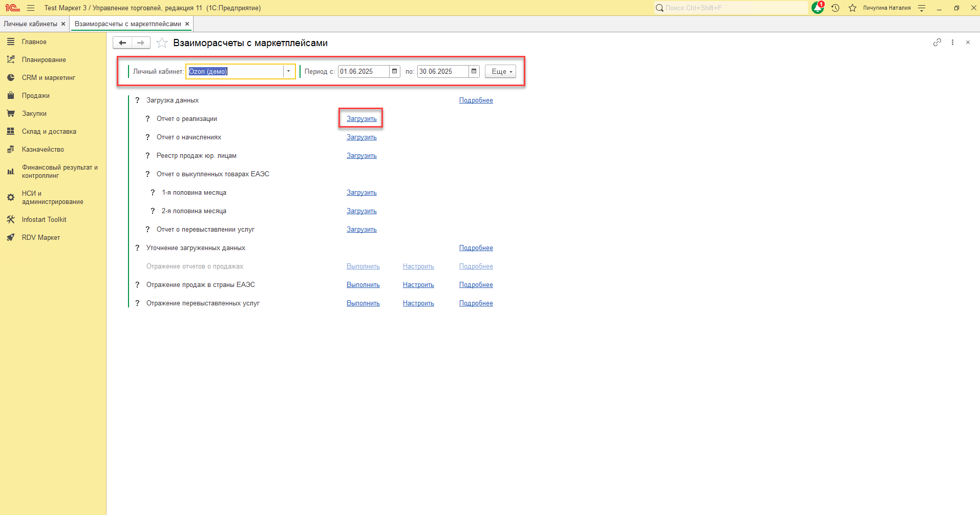Open the three-dot form options menu
980x515 pixels.
pyautogui.click(x=952, y=43)
